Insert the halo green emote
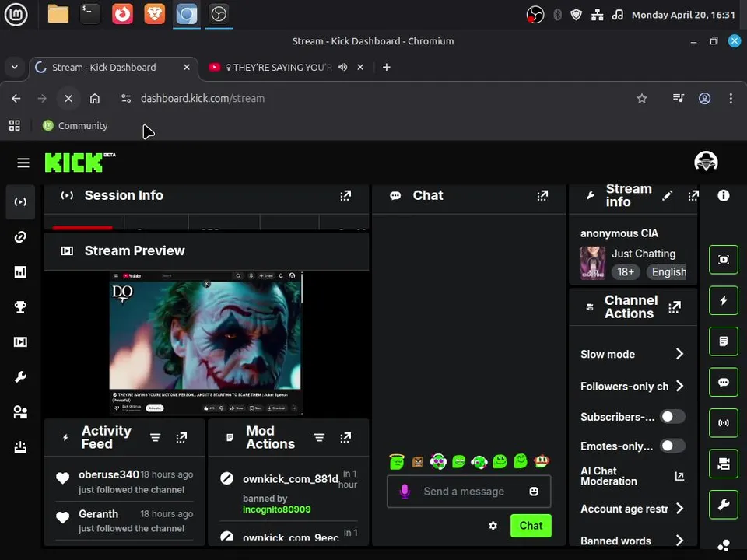The image size is (747, 560). (x=396, y=461)
